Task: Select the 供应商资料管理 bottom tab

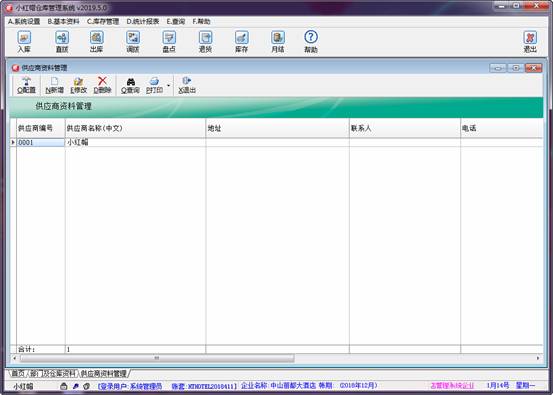Action: point(103,373)
